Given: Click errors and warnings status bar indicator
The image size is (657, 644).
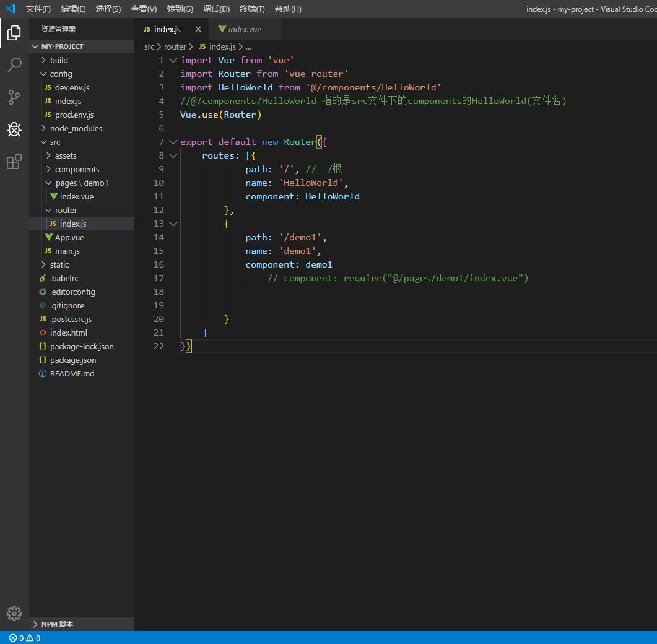Looking at the screenshot, I should (25, 638).
